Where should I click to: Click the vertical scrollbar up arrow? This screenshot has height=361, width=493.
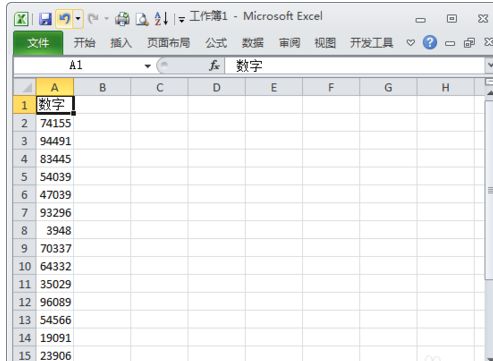(x=489, y=93)
